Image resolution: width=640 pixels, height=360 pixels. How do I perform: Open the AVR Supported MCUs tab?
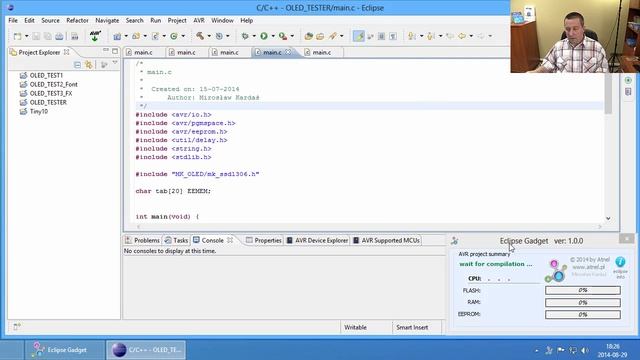[x=386, y=240]
